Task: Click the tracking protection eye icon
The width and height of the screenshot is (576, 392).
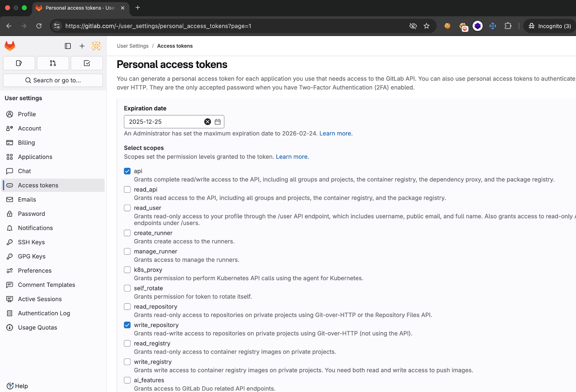Action: [x=413, y=26]
